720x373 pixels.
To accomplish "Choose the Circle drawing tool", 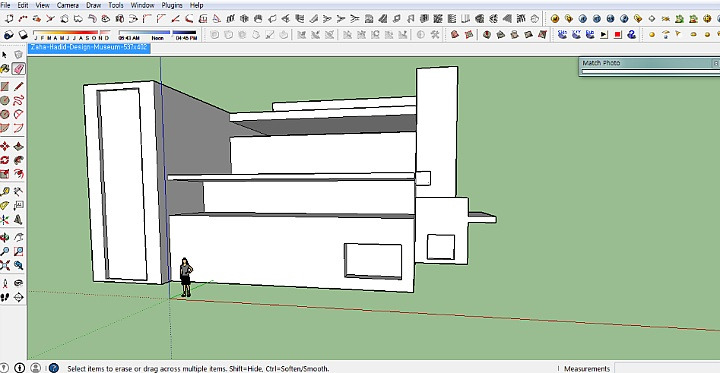I will (x=5, y=101).
